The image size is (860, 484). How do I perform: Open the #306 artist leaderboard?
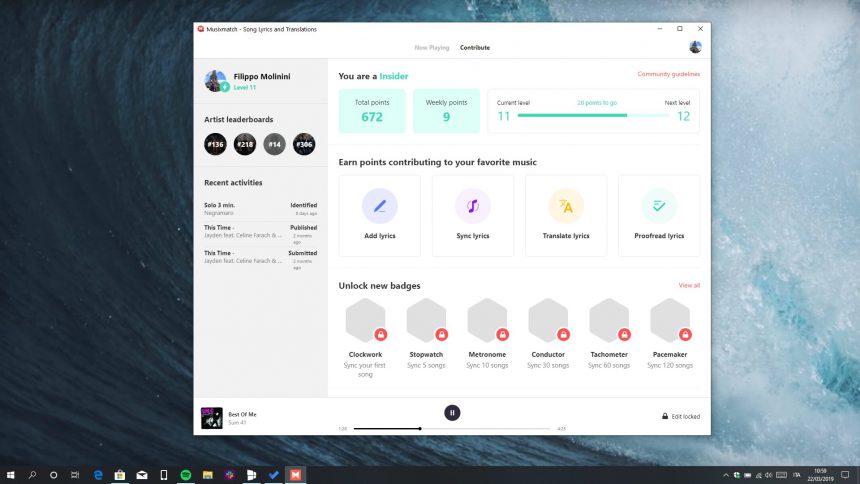click(304, 144)
